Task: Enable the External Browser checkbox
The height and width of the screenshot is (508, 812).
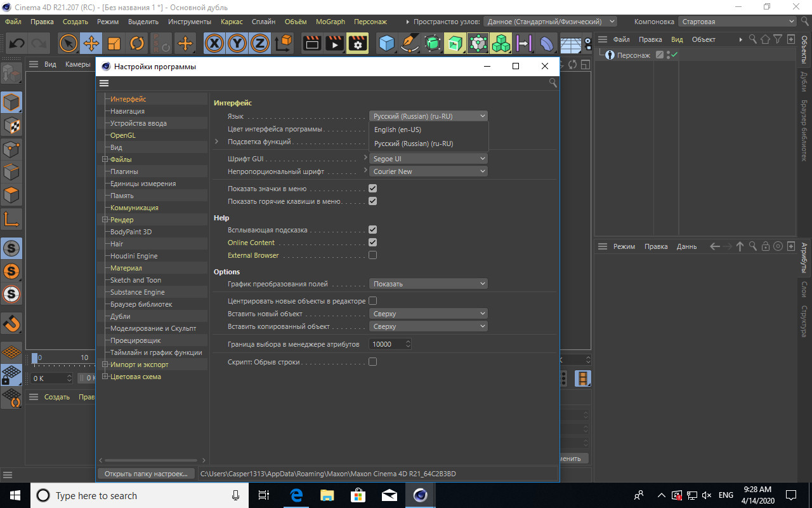Action: coord(372,255)
